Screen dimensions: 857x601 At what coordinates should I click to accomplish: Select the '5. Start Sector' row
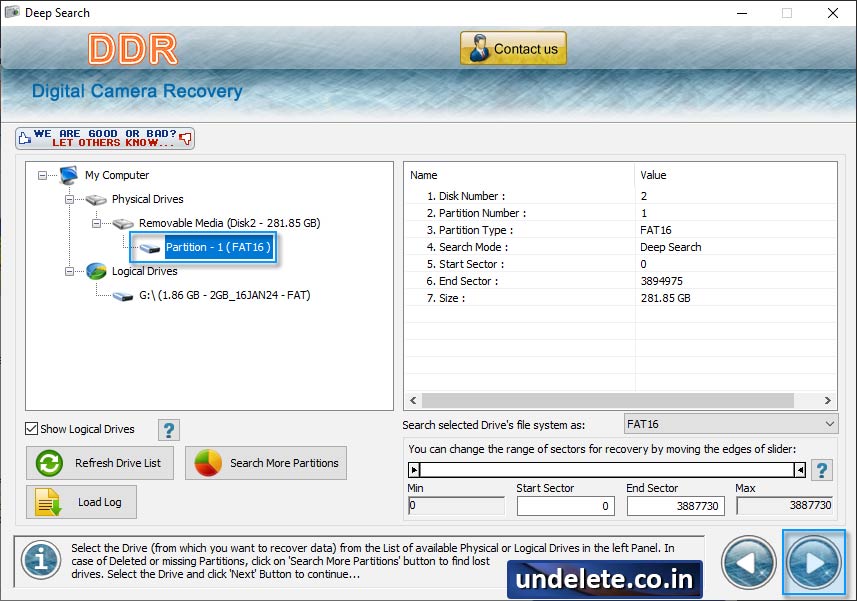[x=621, y=263]
